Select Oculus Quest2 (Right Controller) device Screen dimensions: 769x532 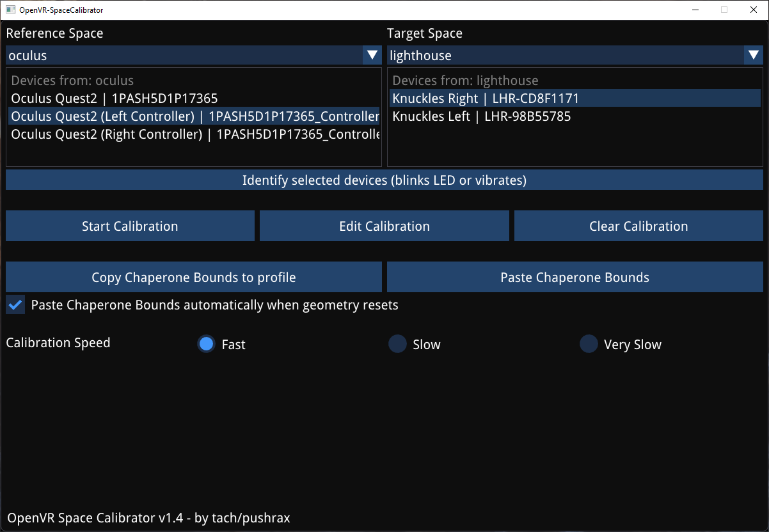pos(194,134)
